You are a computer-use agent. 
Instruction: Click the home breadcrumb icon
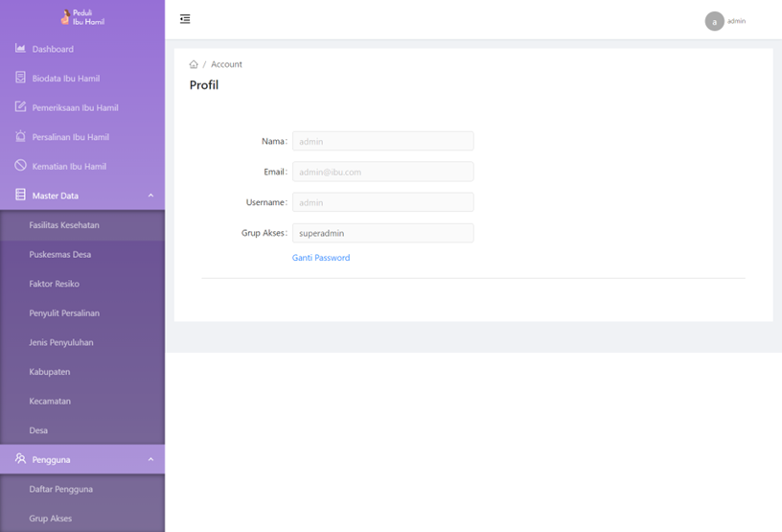tap(194, 64)
